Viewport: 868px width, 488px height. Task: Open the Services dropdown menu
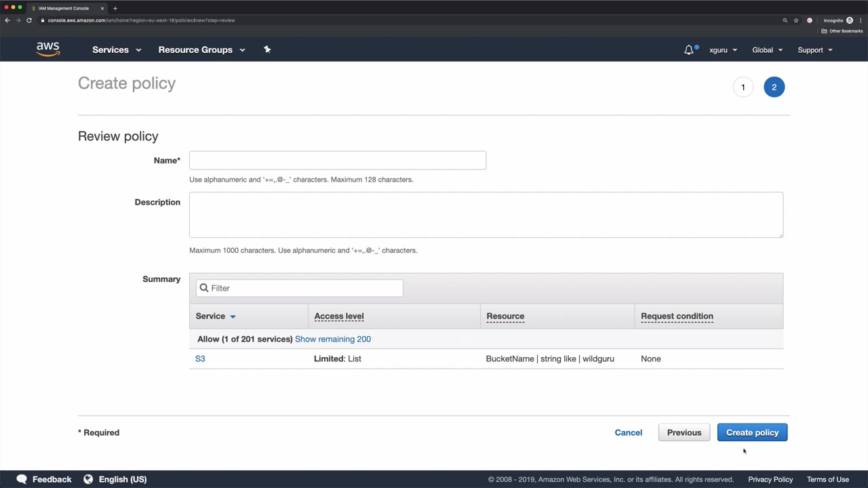click(x=117, y=49)
